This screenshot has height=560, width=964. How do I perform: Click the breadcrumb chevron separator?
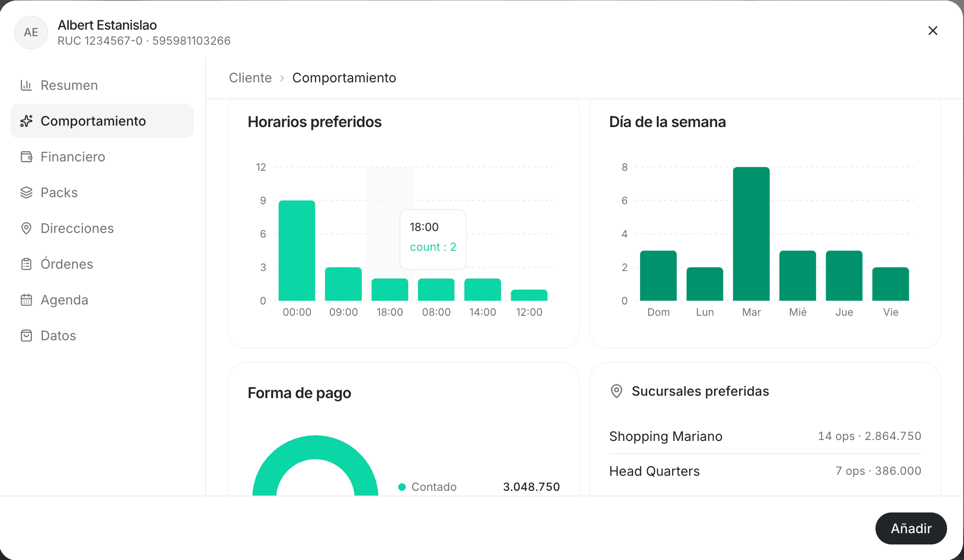(282, 78)
